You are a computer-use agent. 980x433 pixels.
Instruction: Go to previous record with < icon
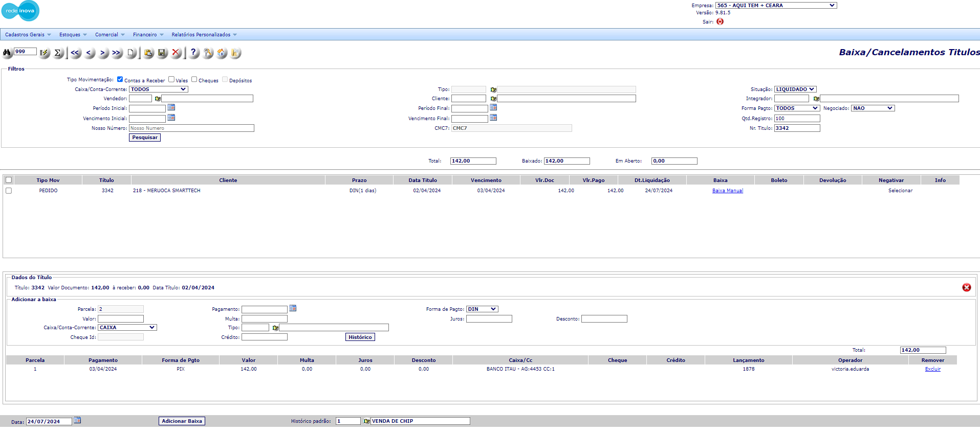89,53
